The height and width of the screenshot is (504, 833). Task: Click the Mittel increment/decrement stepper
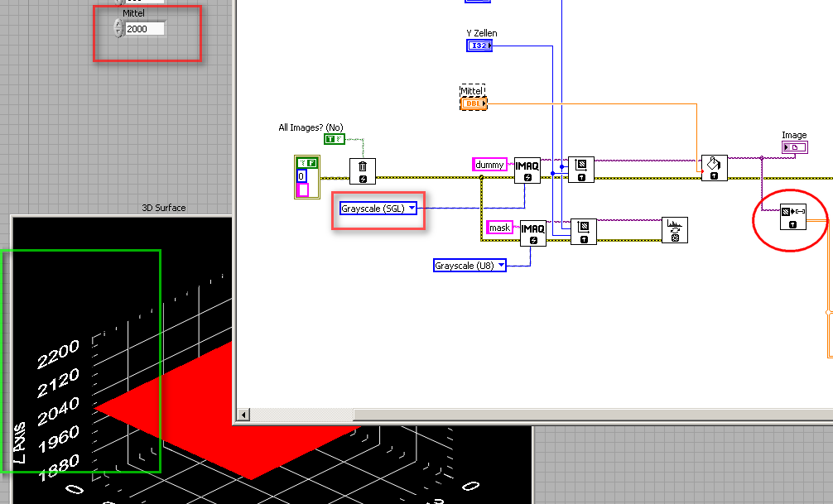pos(118,28)
